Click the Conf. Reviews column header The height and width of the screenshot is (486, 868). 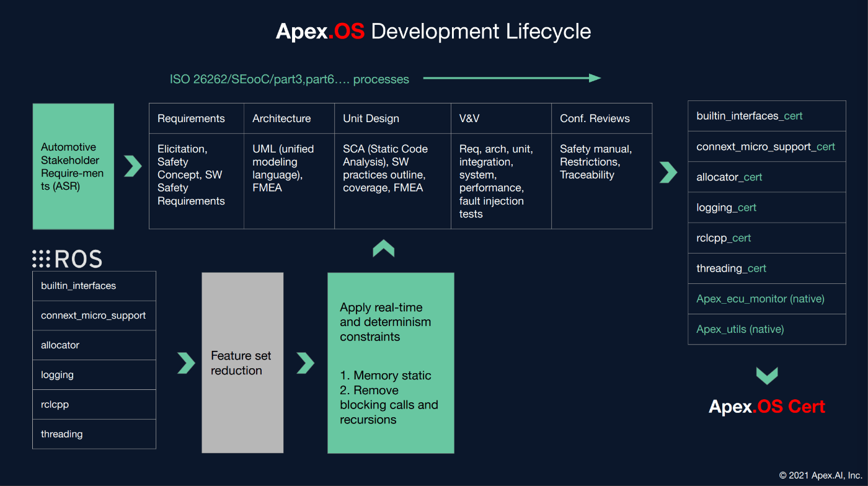pyautogui.click(x=602, y=118)
